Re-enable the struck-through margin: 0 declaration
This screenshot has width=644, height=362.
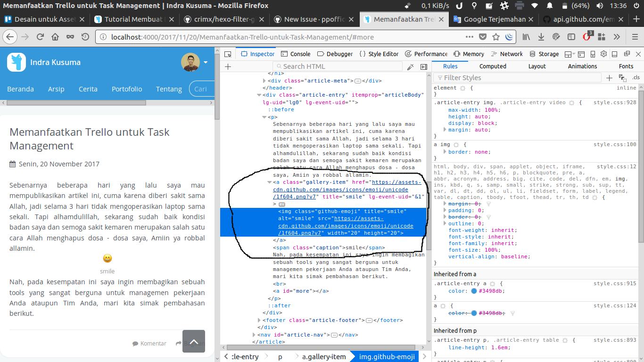[440, 204]
